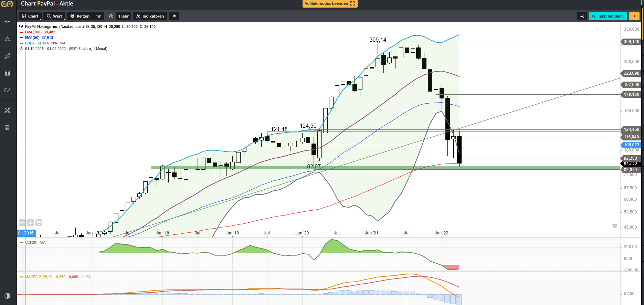
Task: Change chart type via Kerzen button
Action: click(x=80, y=16)
